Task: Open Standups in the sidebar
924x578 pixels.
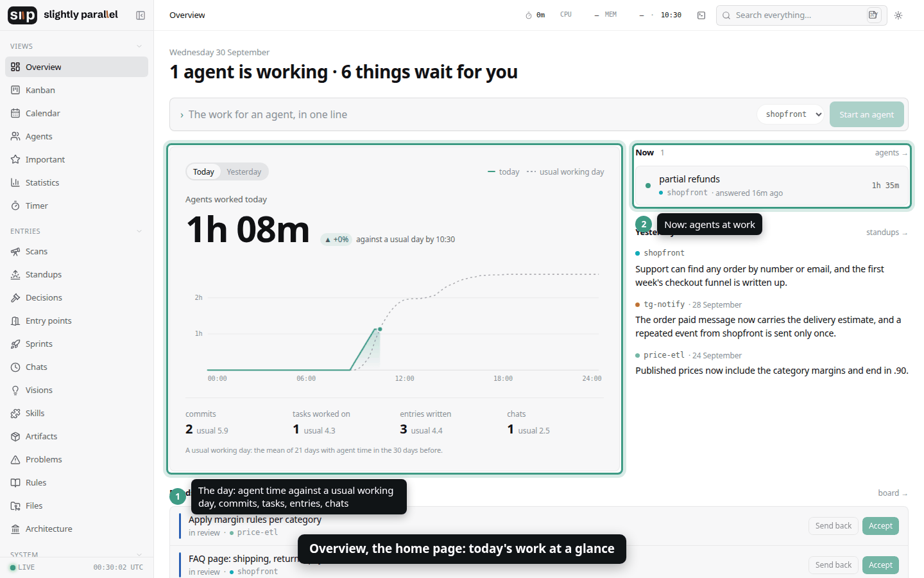Action: [x=76, y=274]
